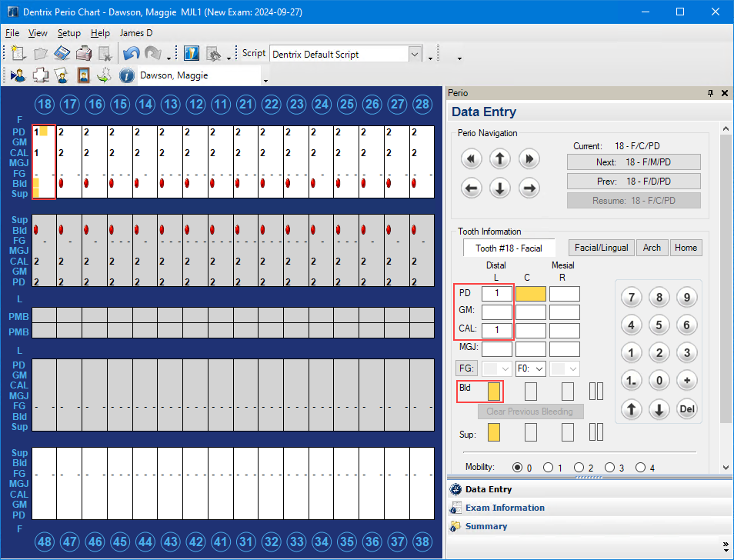
Task: Click the Undo arrow in toolbar
Action: pyautogui.click(x=131, y=54)
